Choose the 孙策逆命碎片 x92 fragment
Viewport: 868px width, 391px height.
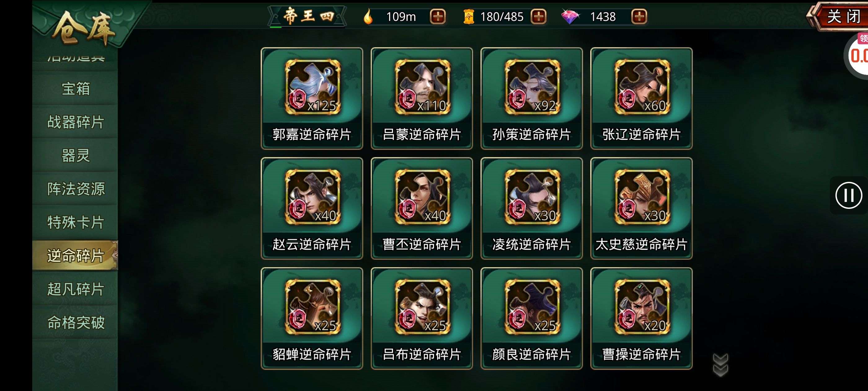point(531,98)
